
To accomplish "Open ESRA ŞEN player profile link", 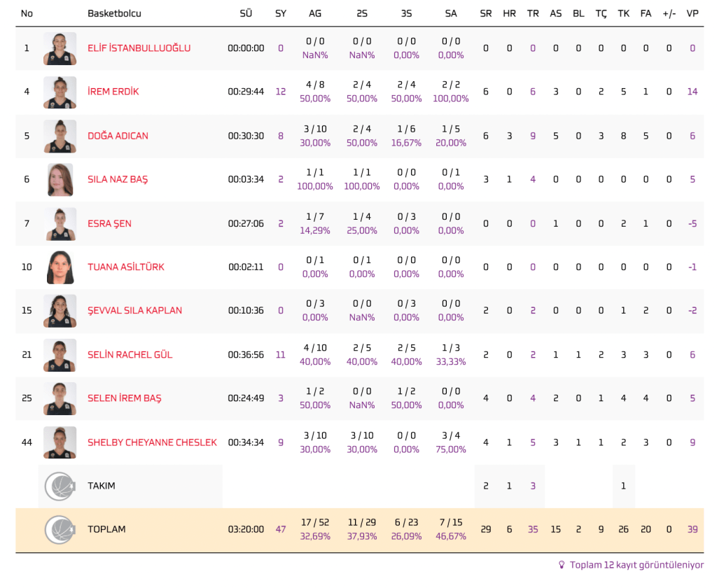I will coord(109,224).
